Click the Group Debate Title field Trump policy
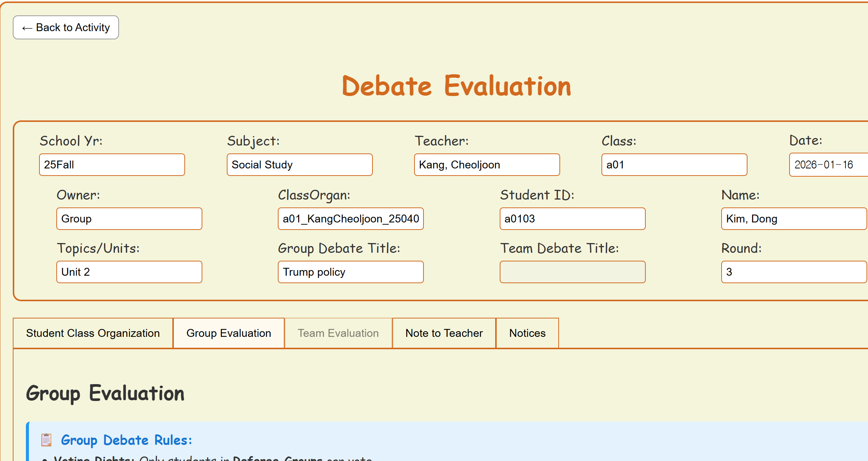868x461 pixels. [351, 272]
